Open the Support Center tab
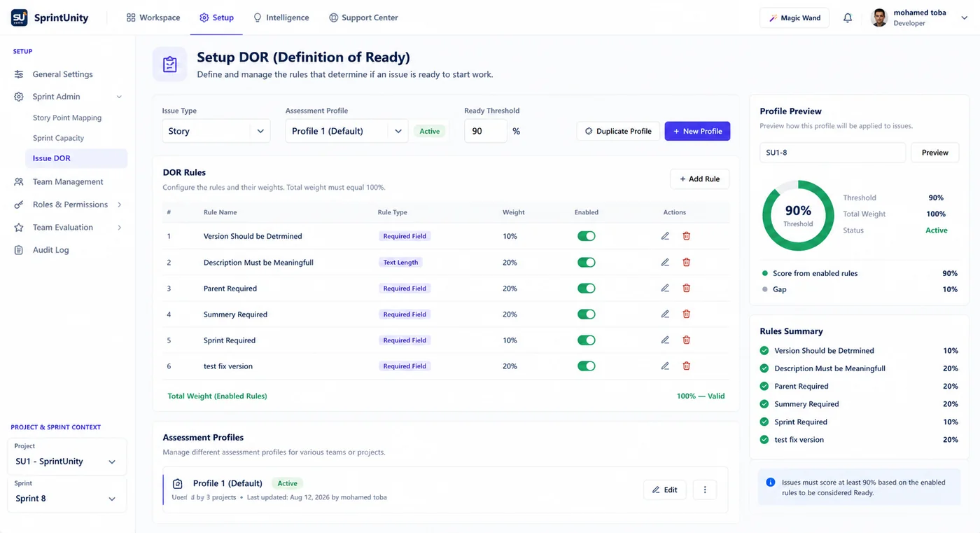This screenshot has height=533, width=980. tap(363, 18)
